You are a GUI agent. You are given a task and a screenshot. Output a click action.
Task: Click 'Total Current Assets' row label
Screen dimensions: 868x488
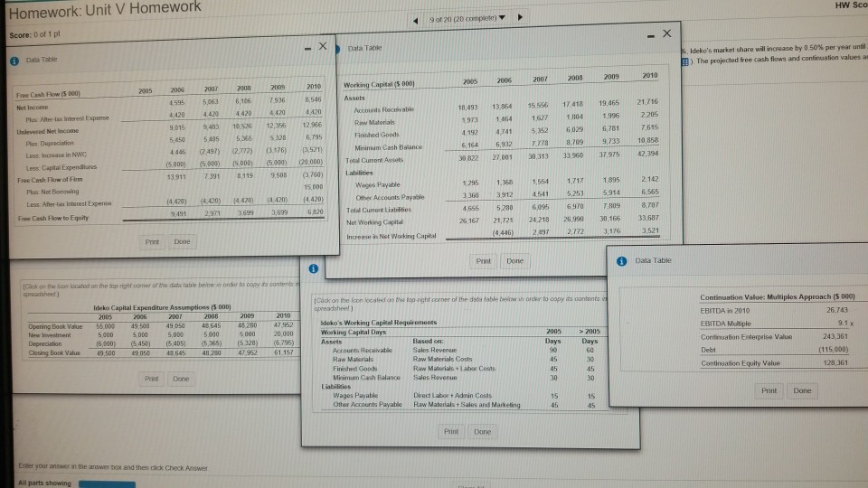374,161
